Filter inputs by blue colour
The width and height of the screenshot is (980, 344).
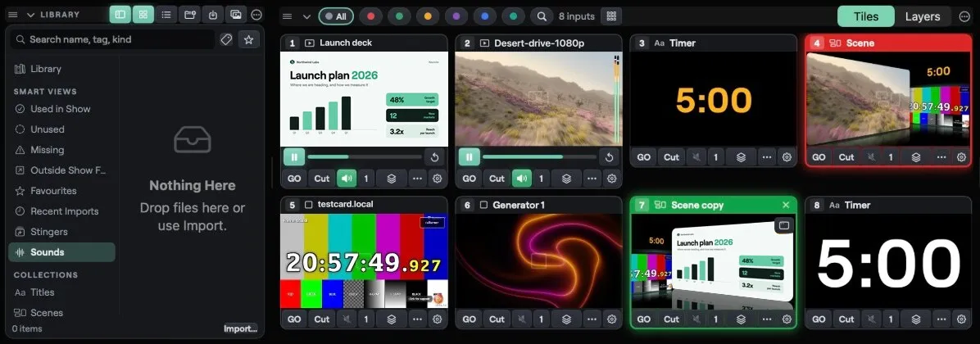click(484, 16)
